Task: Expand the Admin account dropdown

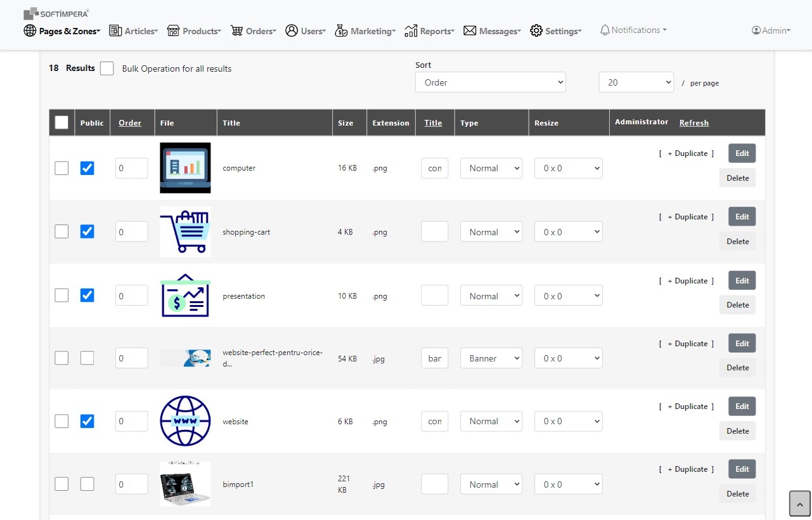Action: (x=771, y=30)
